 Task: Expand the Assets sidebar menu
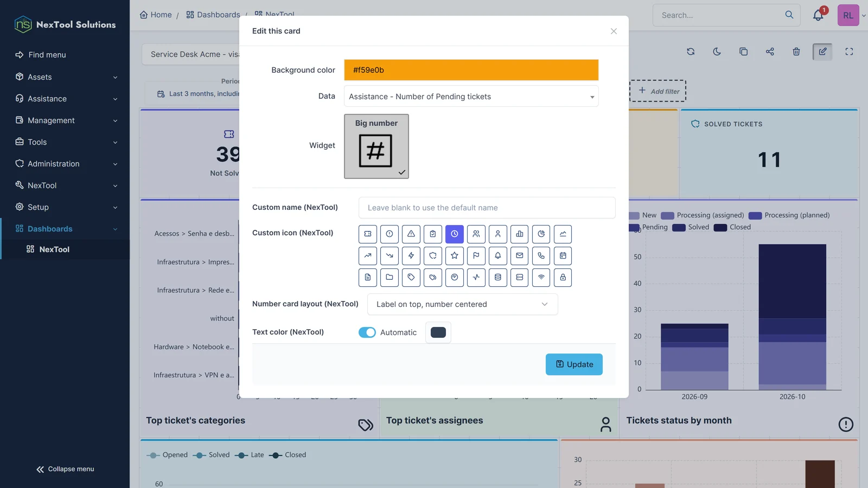click(x=65, y=77)
